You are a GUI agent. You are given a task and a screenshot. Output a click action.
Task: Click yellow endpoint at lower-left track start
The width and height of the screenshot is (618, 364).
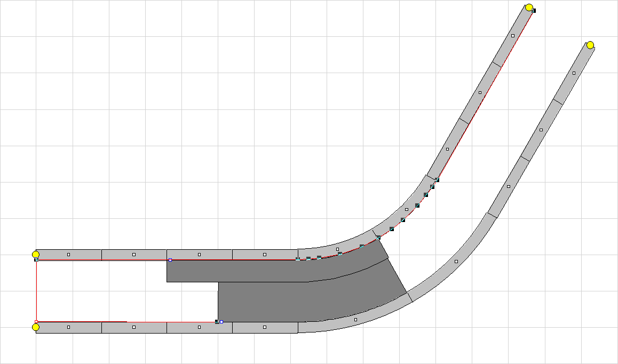[x=36, y=327]
